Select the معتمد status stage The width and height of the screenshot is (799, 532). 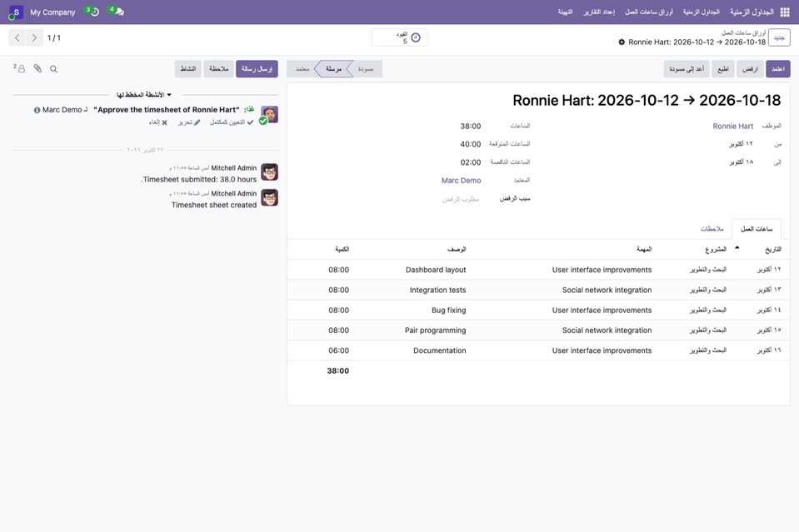pos(302,69)
